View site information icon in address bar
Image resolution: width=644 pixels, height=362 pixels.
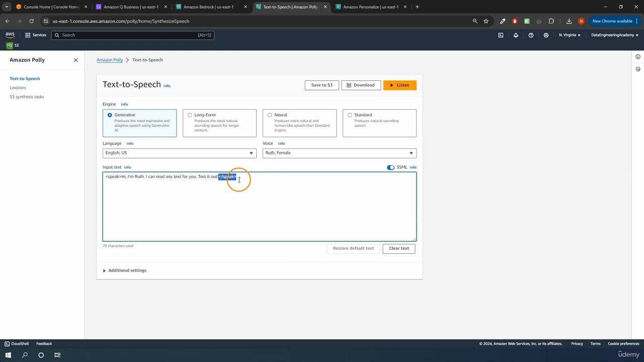point(46,21)
